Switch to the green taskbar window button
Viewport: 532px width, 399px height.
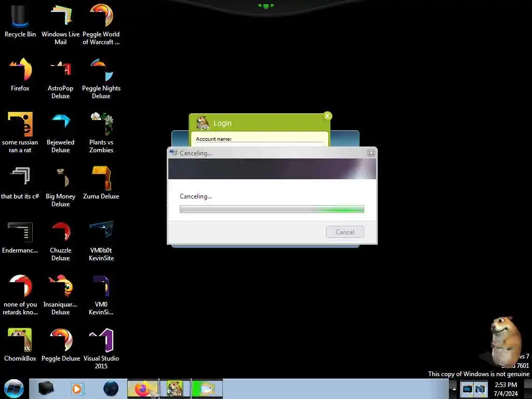pyautogui.click(x=207, y=389)
